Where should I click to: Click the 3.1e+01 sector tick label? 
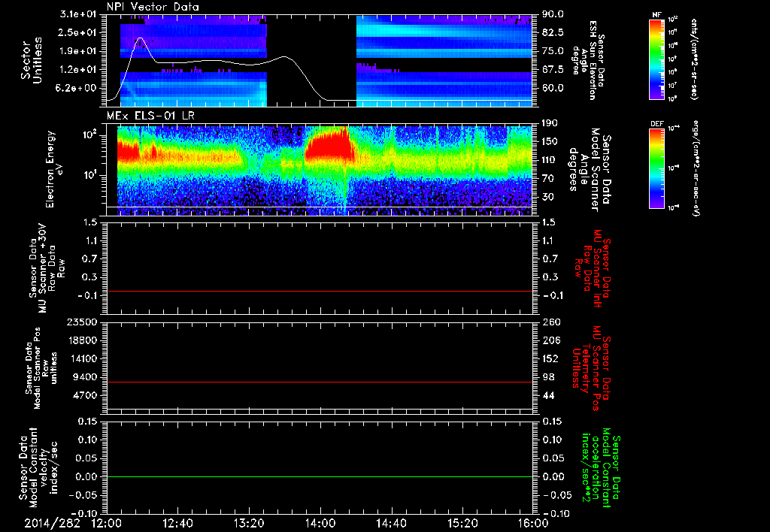pyautogui.click(x=78, y=14)
